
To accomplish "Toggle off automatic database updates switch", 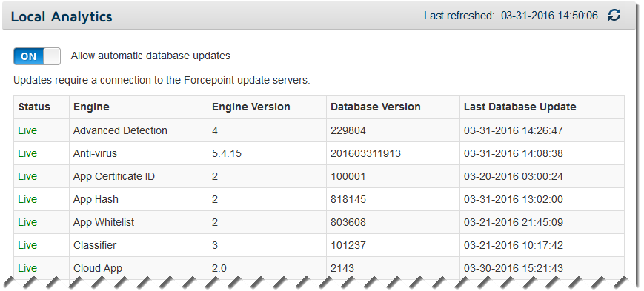I will point(37,56).
